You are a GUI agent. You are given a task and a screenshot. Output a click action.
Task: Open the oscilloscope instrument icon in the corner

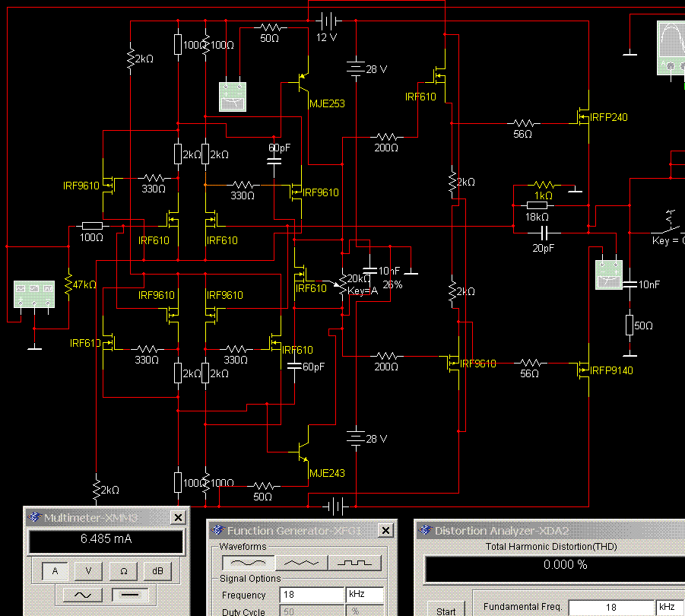tap(671, 48)
